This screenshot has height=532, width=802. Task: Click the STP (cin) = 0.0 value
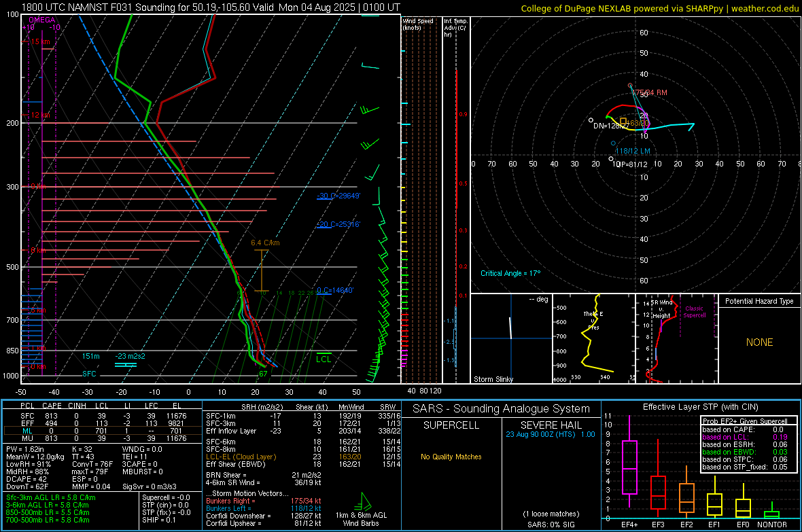point(165,505)
